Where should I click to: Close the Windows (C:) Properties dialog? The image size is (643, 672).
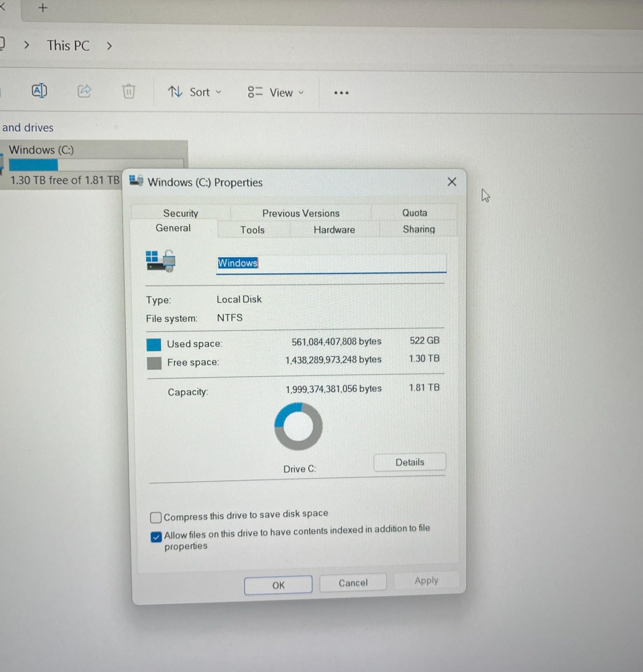click(451, 182)
